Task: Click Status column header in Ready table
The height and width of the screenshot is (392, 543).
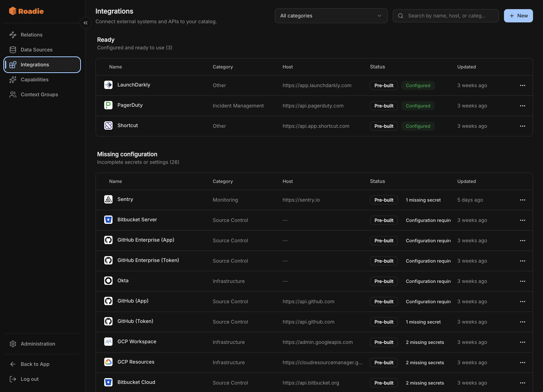Action: point(377,67)
